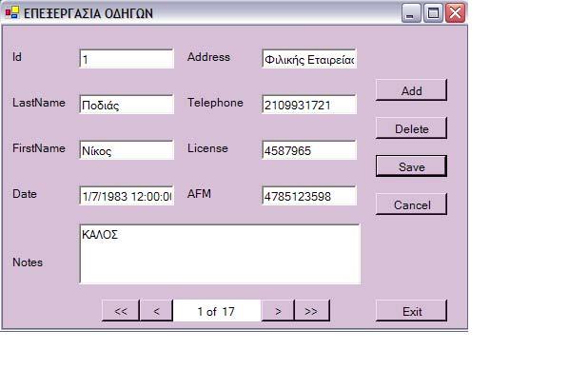Click the License label

pyautogui.click(x=207, y=148)
